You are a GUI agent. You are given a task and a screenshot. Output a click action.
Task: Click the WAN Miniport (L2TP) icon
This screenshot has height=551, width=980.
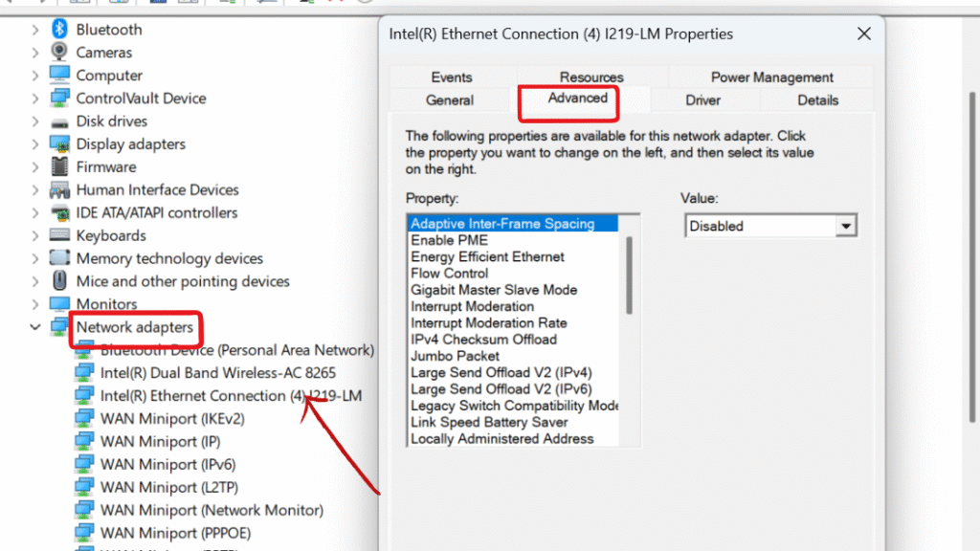click(84, 487)
